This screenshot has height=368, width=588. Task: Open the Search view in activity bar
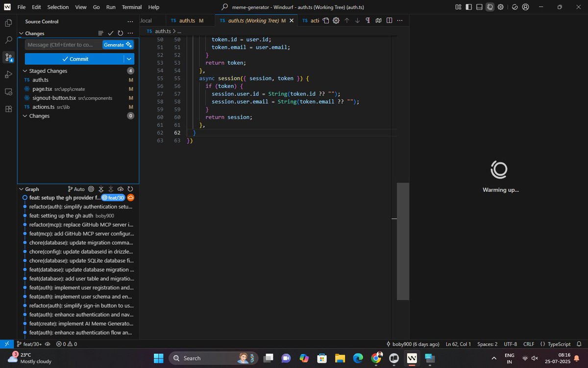point(8,40)
